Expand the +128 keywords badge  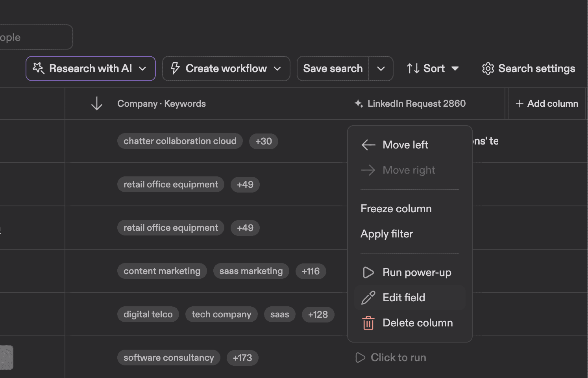pyautogui.click(x=318, y=315)
